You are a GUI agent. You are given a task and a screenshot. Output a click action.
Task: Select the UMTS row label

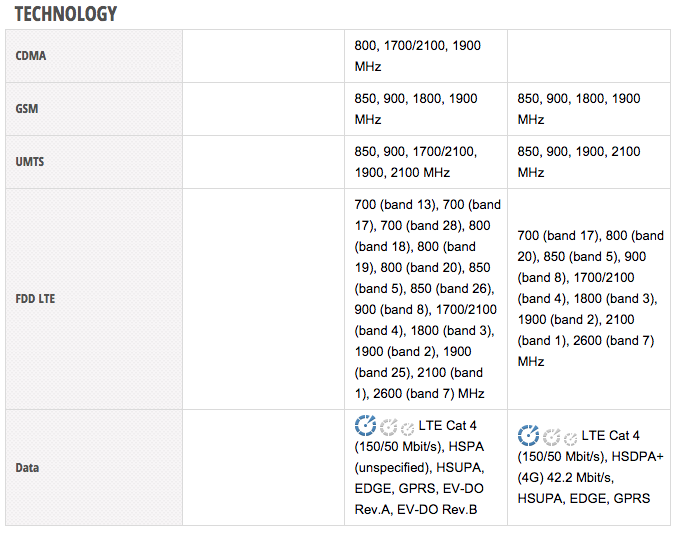tap(30, 162)
